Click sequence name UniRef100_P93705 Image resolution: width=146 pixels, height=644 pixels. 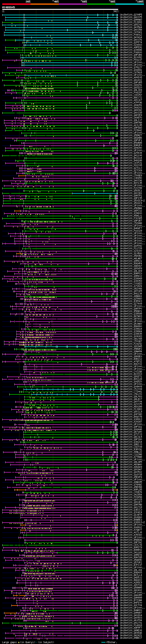coord(131,165)
